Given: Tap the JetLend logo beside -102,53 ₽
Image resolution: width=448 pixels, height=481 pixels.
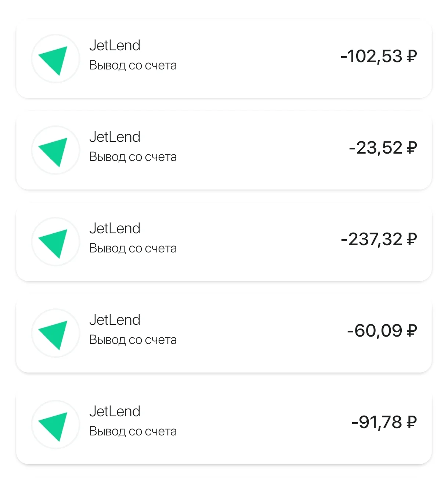Looking at the screenshot, I should (55, 59).
